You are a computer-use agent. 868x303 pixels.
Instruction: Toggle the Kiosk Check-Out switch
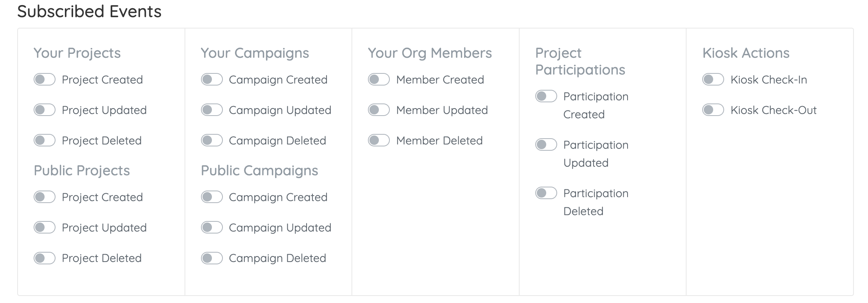(714, 110)
